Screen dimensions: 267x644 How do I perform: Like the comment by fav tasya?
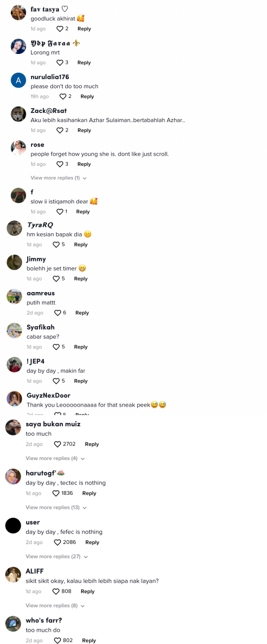pos(60,28)
